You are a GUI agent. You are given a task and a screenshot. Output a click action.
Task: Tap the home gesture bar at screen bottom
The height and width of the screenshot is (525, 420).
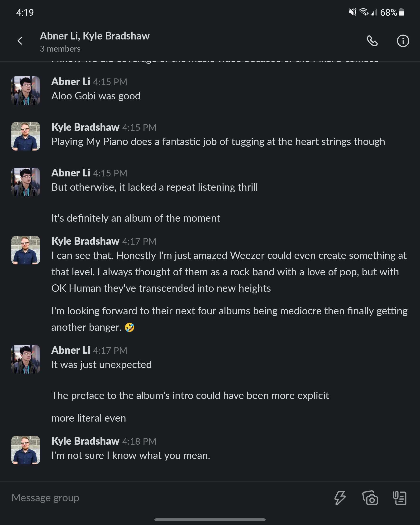click(x=210, y=519)
